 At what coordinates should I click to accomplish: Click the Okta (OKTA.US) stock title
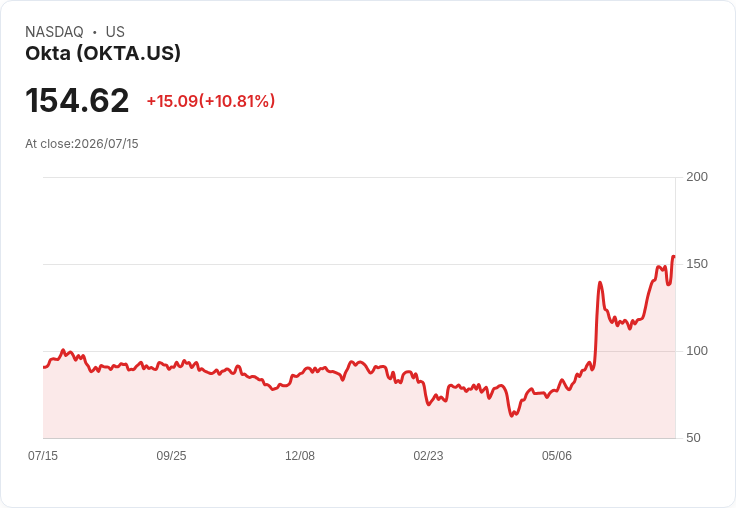point(103,53)
